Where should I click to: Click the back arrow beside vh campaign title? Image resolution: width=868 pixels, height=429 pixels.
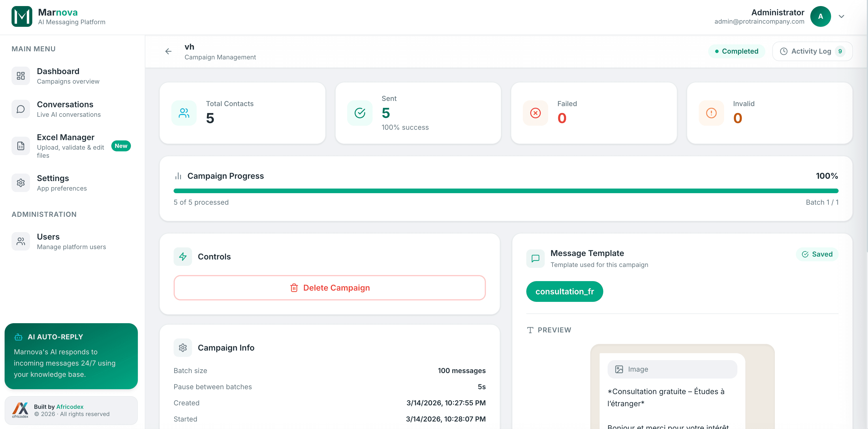[168, 51]
